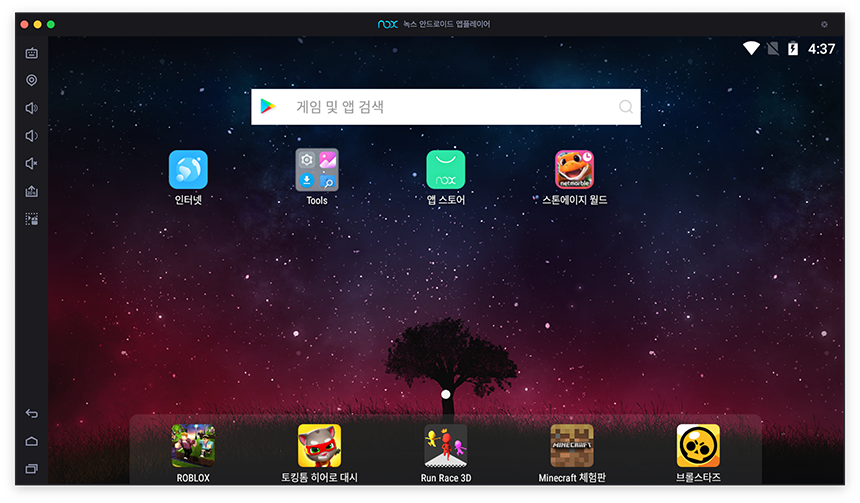Click the volume up sidebar icon
This screenshot has height=503, width=860.
click(x=32, y=108)
